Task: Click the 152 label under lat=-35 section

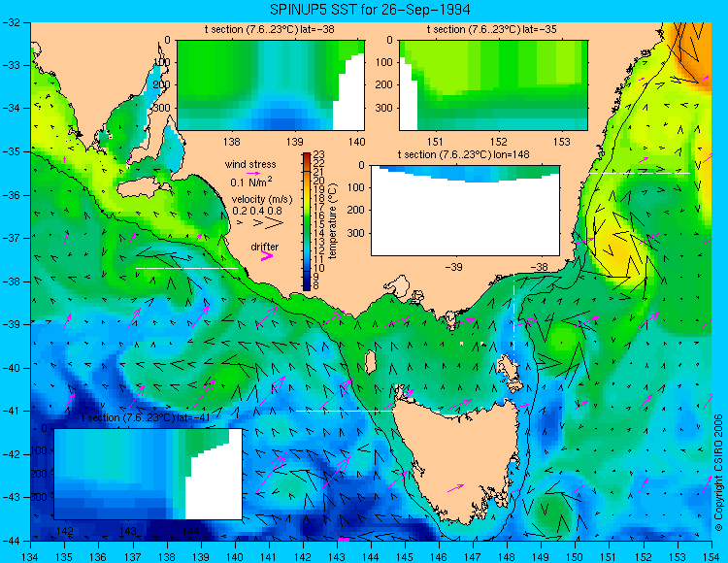Action: 499,143
